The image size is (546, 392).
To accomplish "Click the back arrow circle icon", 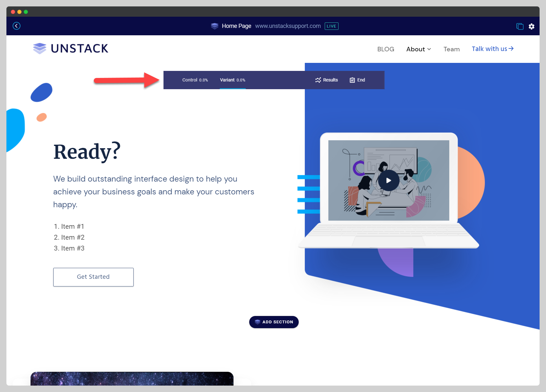I will tap(17, 26).
